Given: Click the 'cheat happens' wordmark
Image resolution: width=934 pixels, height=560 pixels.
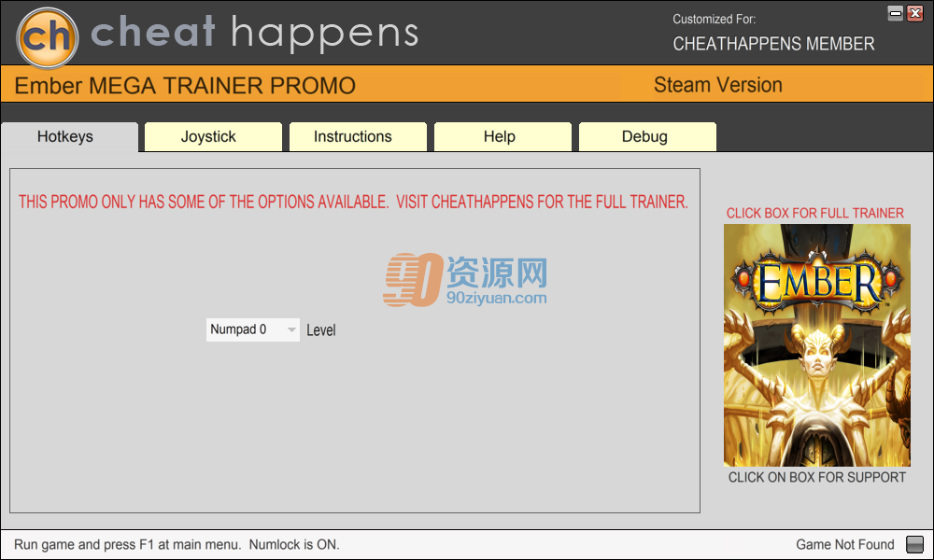Looking at the screenshot, I should (x=254, y=34).
